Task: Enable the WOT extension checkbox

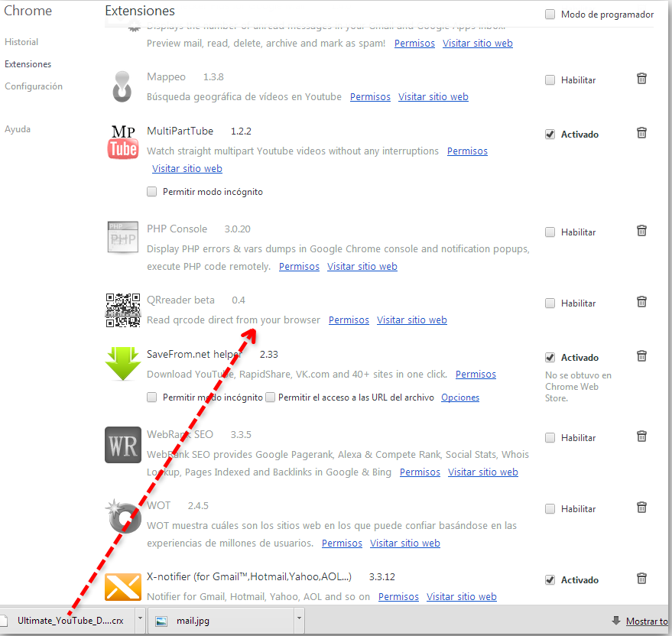Action: [x=550, y=509]
